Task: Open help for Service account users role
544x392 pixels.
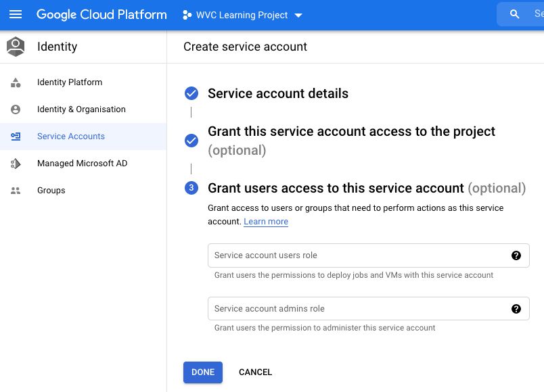Action: 516,255
